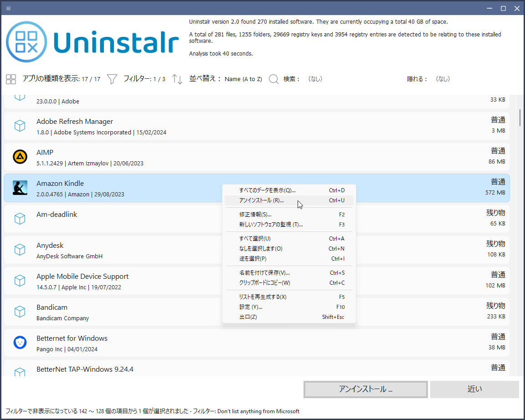
Task: Click the Amazon Kindle app icon
Action: pos(20,188)
